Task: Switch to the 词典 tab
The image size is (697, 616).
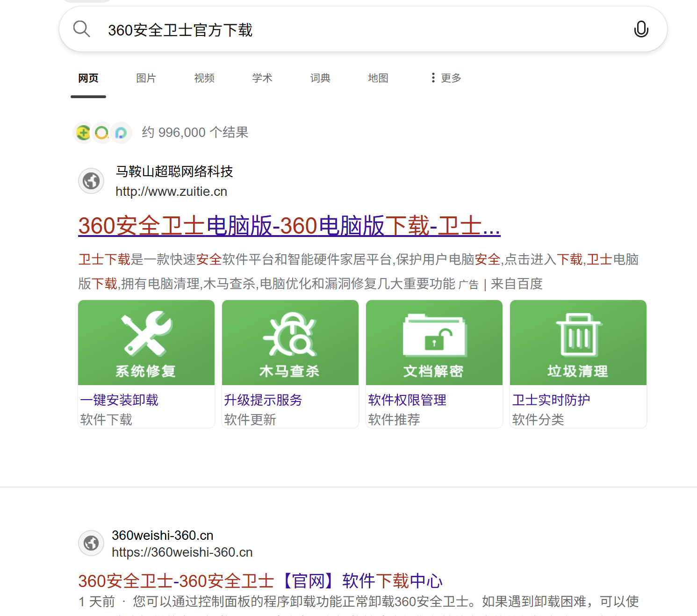Action: pyautogui.click(x=320, y=78)
